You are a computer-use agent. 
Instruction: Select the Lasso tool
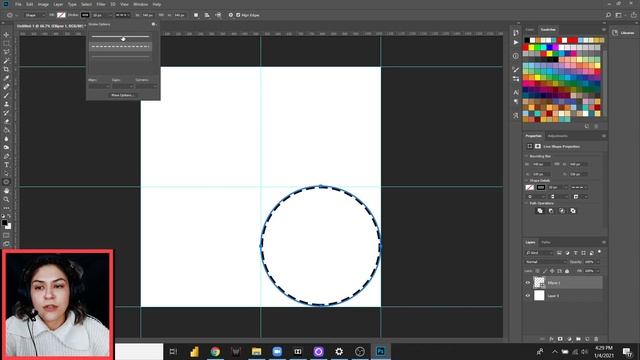6,52
